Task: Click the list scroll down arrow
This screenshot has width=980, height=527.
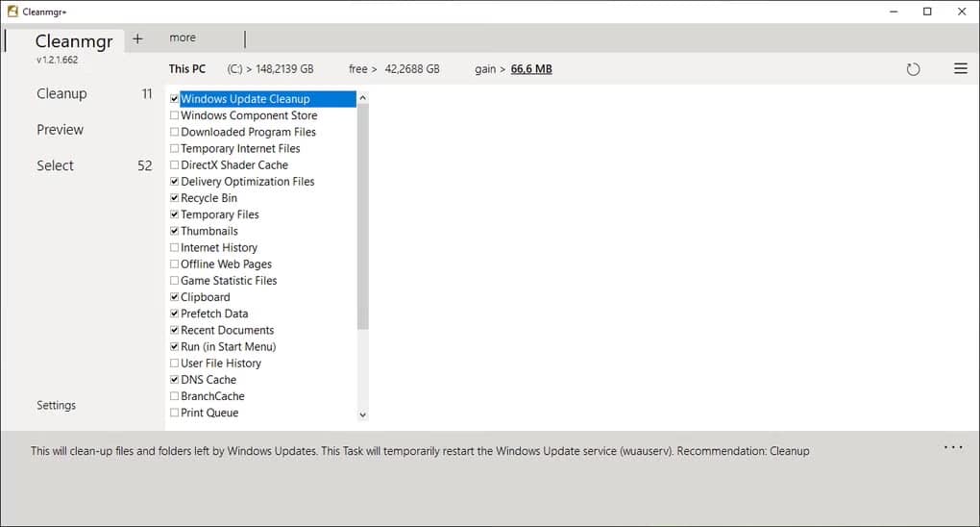Action: [x=362, y=415]
